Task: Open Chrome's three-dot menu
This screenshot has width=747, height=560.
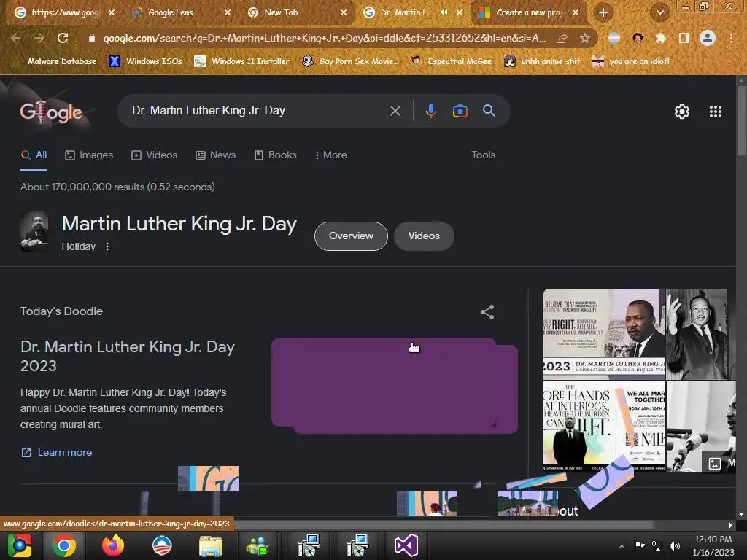Action: click(731, 38)
